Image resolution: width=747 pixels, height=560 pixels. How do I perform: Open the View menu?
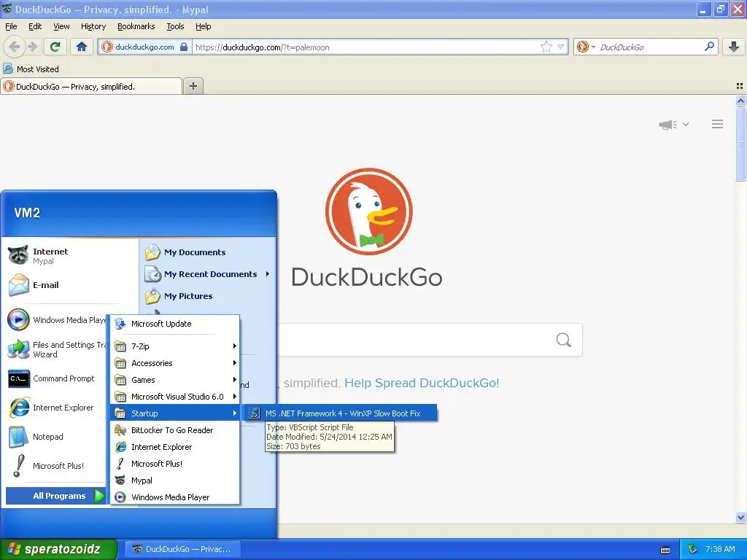(x=61, y=26)
